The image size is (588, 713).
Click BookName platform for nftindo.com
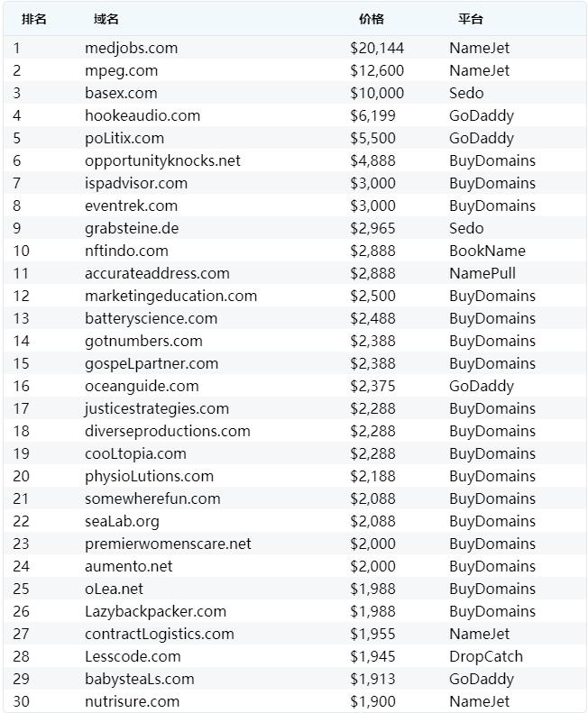pos(487,251)
